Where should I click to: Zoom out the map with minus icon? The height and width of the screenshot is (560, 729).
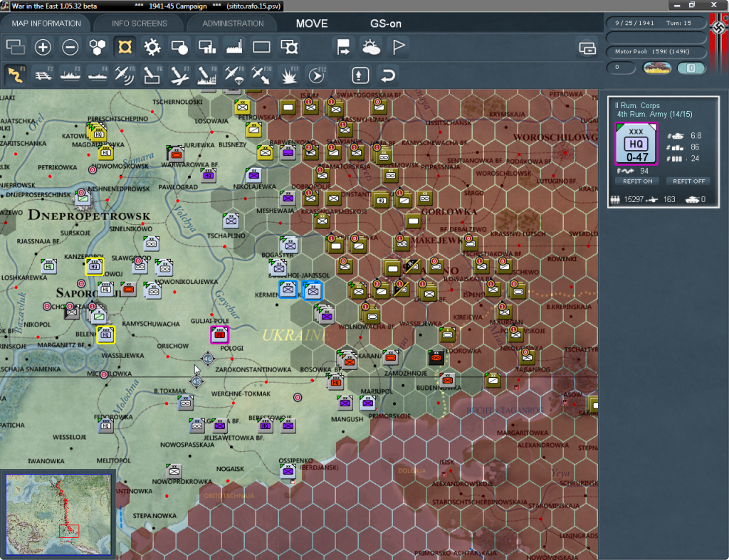coord(70,47)
